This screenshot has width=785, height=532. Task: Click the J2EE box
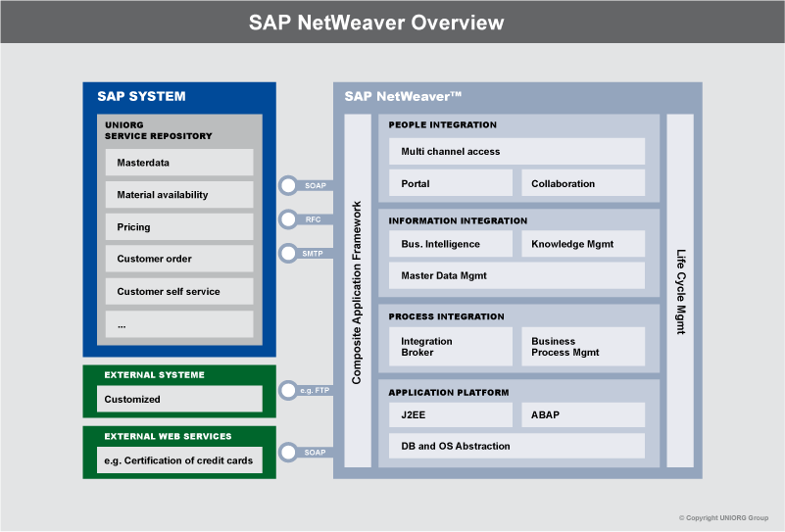(x=451, y=414)
